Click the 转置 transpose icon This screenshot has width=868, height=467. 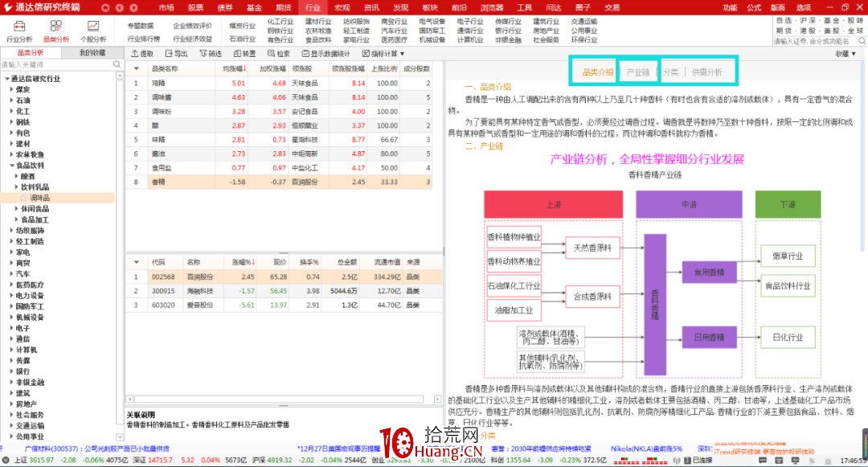pyautogui.click(x=237, y=54)
